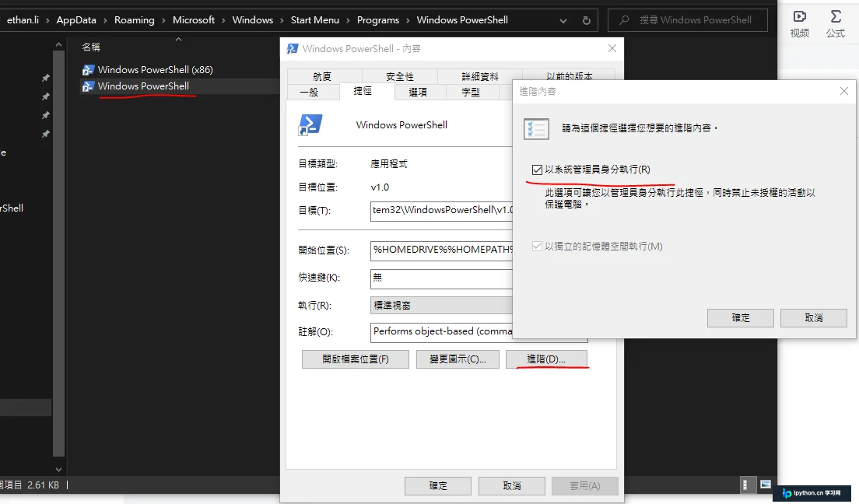
Task: Click the Windows PowerShell (x86) file icon
Action: pyautogui.click(x=88, y=69)
